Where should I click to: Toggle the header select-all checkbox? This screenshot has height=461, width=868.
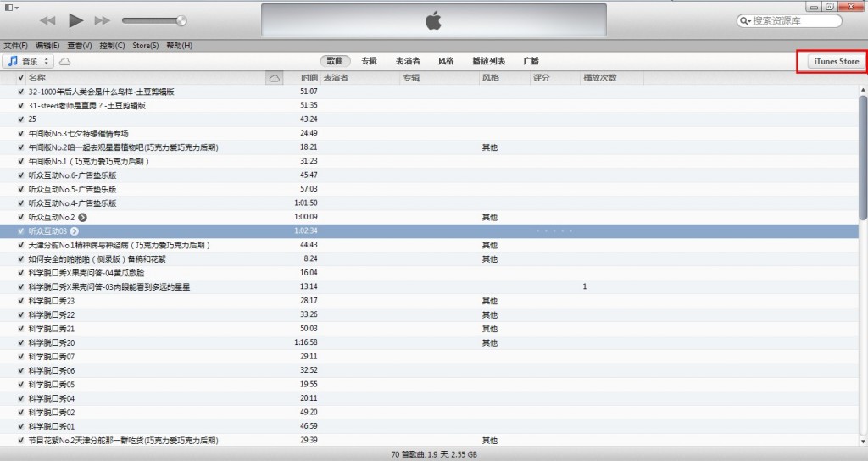[21, 78]
